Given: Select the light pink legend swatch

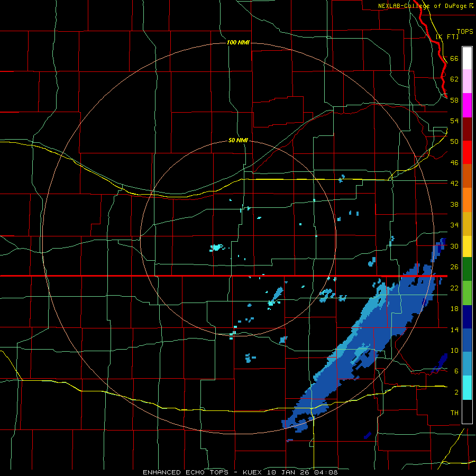Looking at the screenshot, I should [x=467, y=81].
